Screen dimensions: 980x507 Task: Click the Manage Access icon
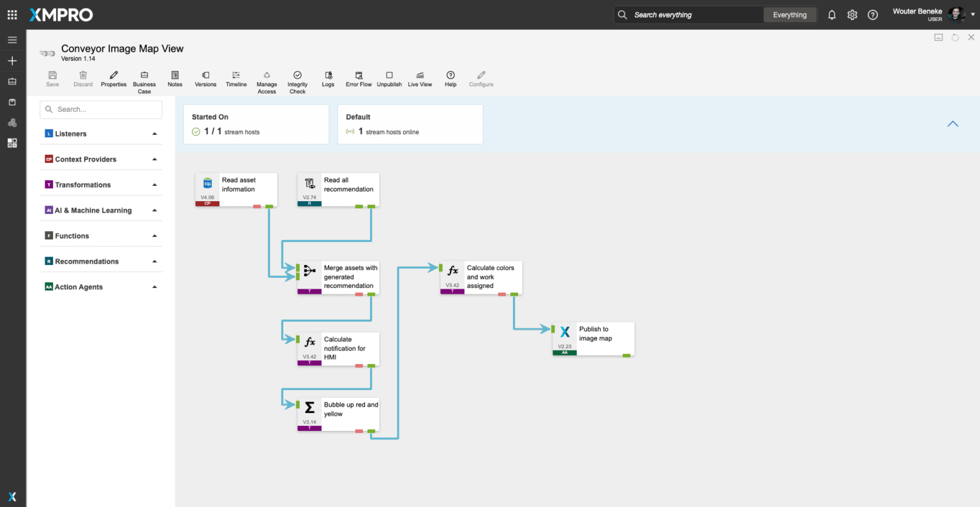tap(267, 75)
